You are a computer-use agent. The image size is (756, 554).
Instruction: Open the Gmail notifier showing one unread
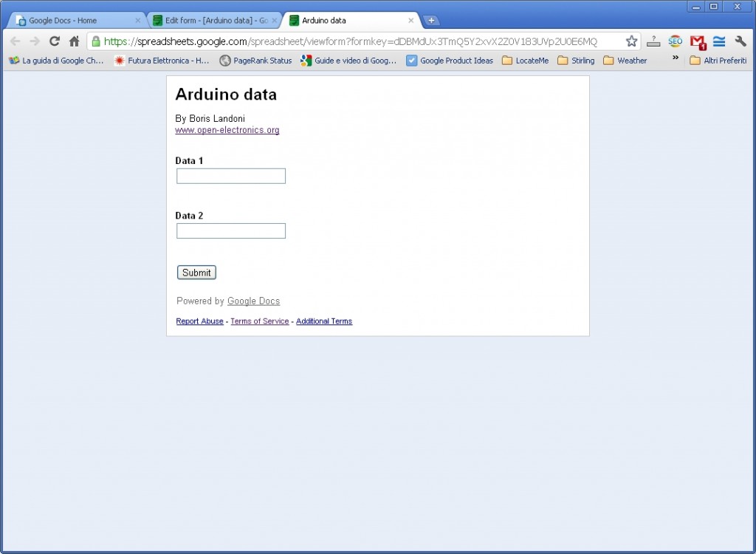[697, 41]
